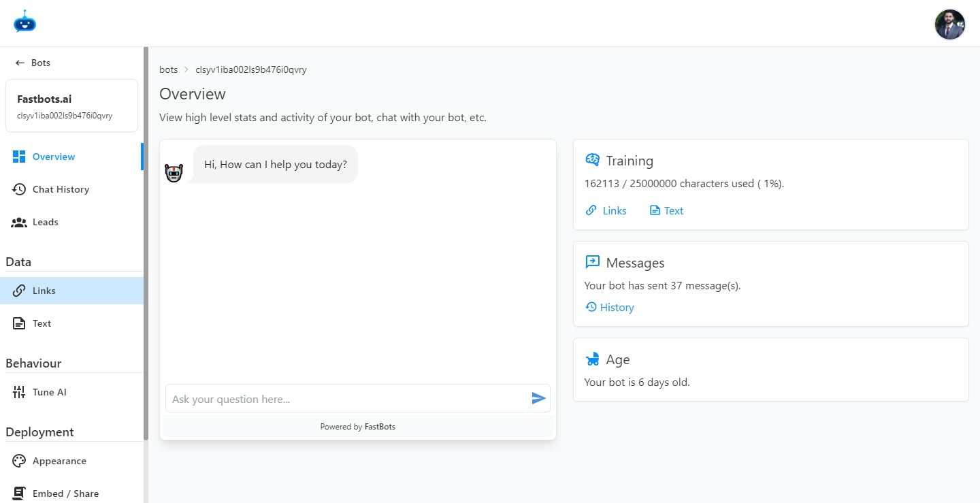Open Chat History in the sidebar
The height and width of the screenshot is (503, 980).
(x=60, y=189)
